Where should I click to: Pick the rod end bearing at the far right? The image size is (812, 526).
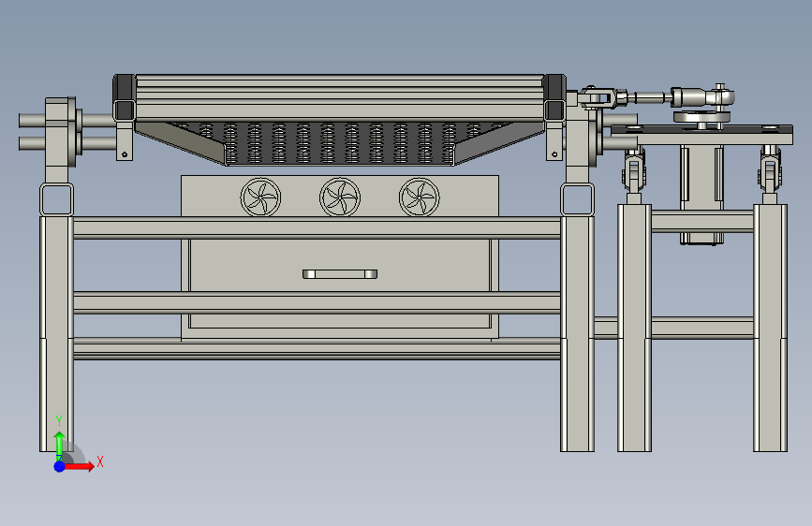(x=720, y=96)
